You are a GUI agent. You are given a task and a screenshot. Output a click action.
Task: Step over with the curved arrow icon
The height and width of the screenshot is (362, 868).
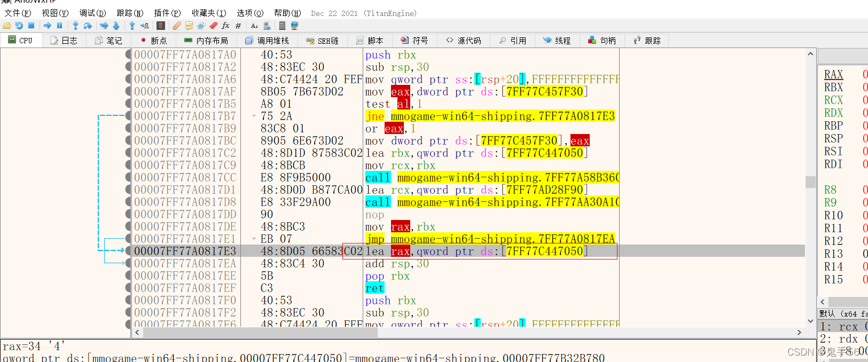pyautogui.click(x=88, y=25)
